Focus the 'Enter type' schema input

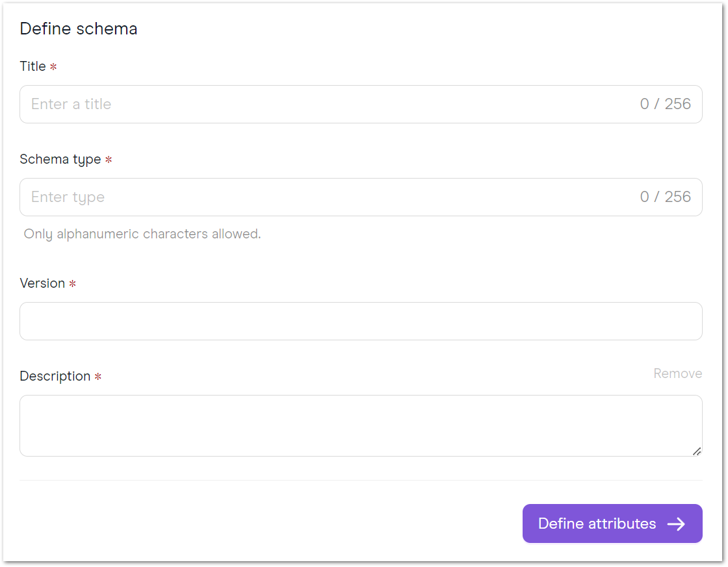361,197
